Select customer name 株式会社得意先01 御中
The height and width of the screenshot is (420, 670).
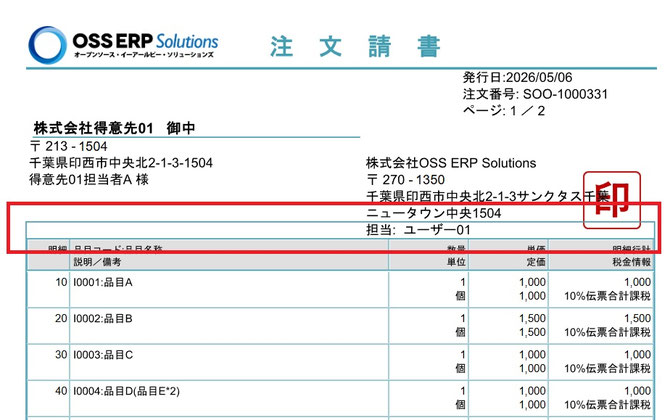pos(114,128)
